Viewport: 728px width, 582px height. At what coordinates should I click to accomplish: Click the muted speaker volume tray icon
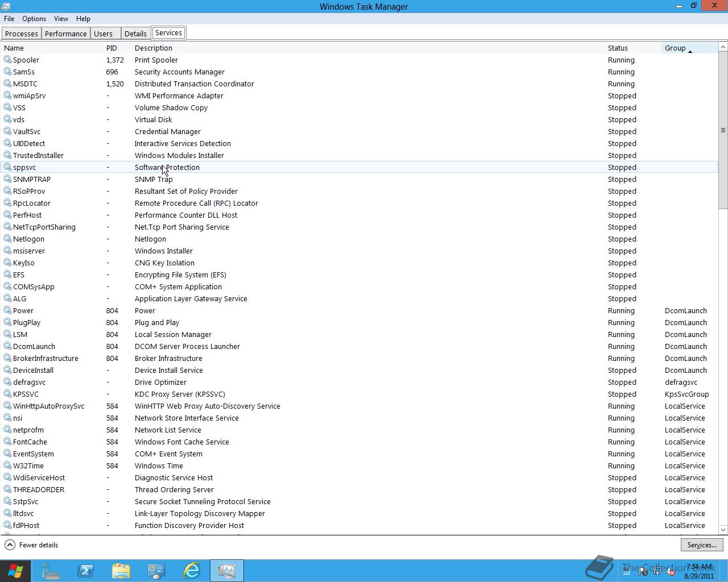(x=671, y=572)
